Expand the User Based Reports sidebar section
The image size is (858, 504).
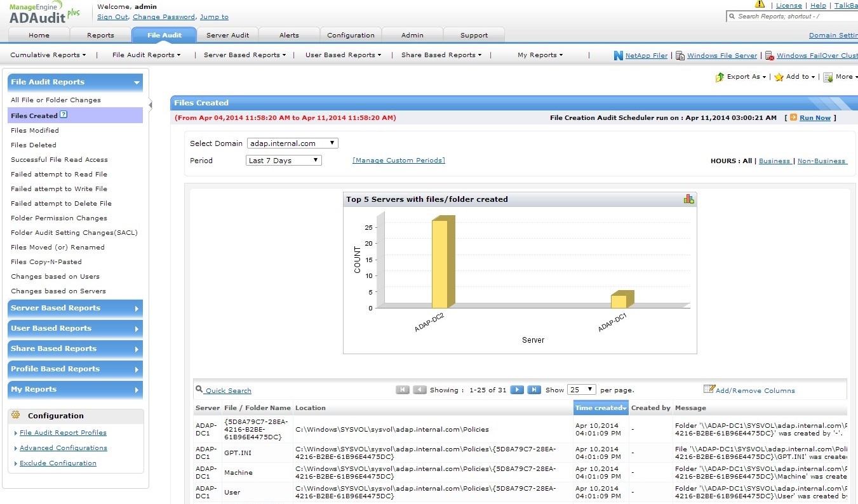click(x=75, y=329)
